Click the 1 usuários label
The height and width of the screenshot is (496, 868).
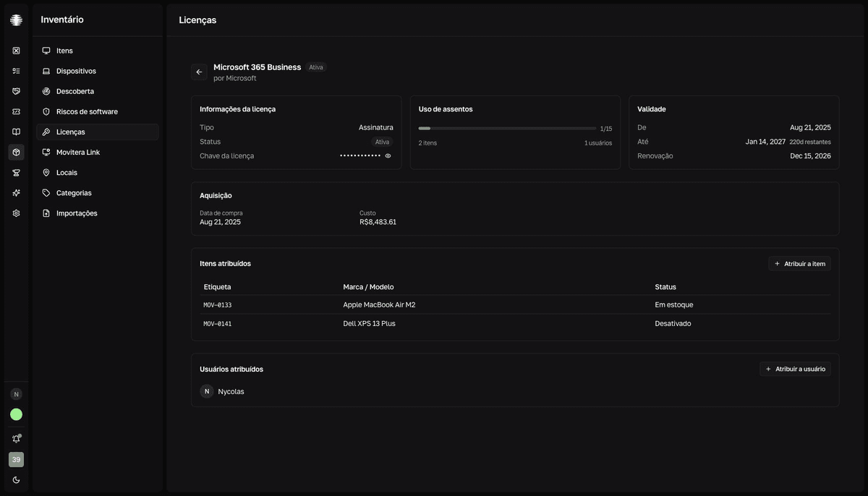(x=598, y=143)
